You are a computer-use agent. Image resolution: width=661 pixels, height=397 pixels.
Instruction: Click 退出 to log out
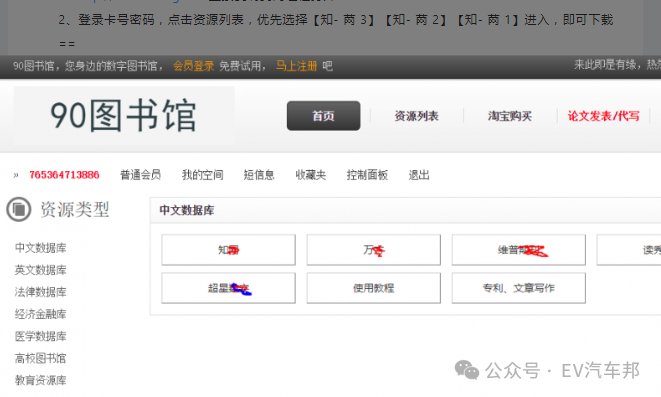[419, 174]
